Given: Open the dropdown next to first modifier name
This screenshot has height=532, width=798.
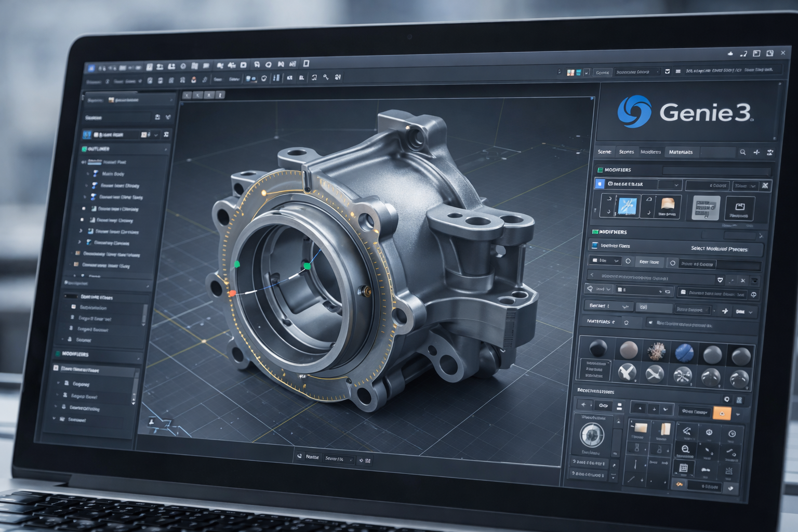Looking at the screenshot, I should coord(676,185).
